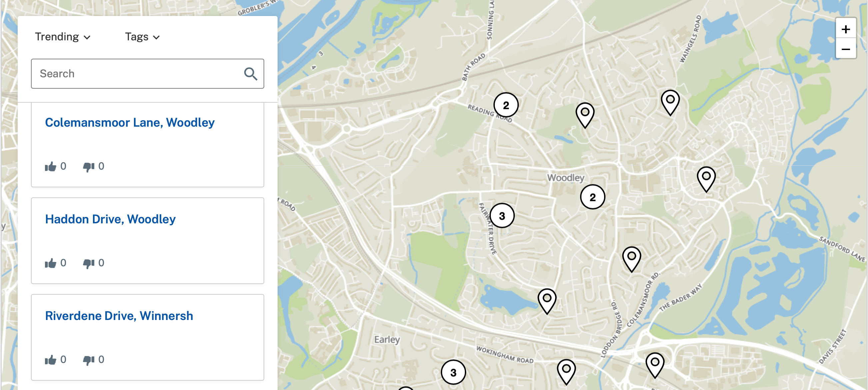Expand cluster 2 on Reading Road
This screenshot has width=868, height=390.
[x=506, y=105]
